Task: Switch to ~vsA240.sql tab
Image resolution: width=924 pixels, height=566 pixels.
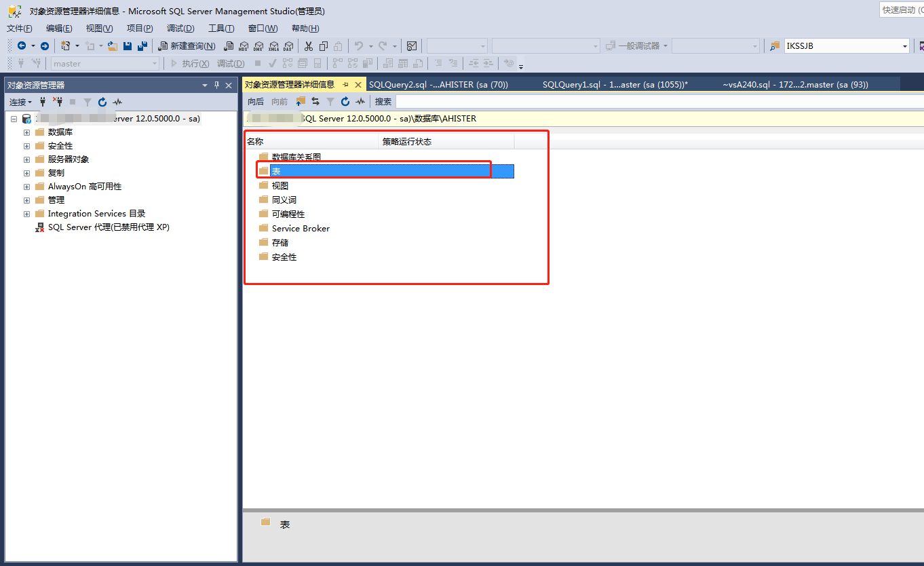Action: 796,85
